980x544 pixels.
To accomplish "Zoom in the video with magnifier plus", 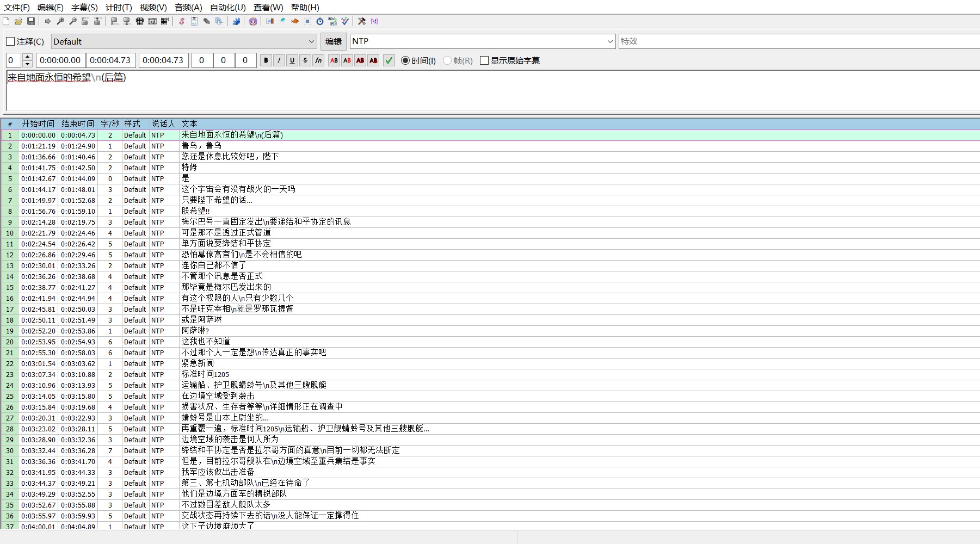I will tap(60, 21).
